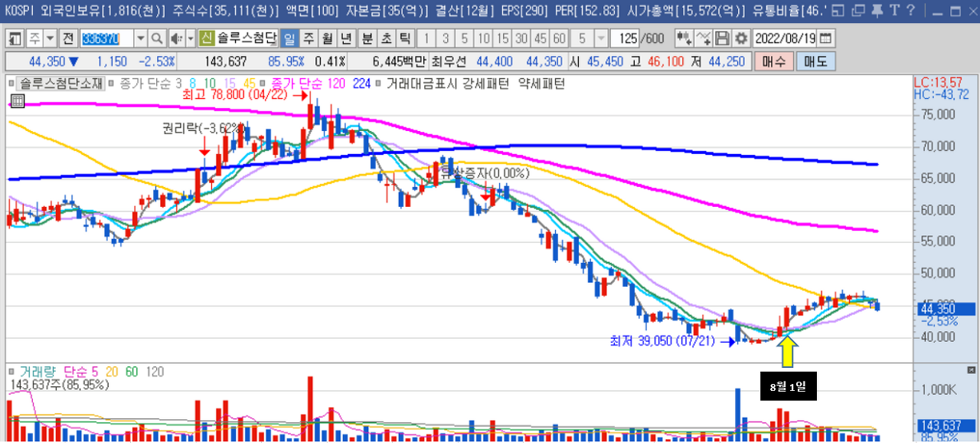Click the magnifier stock search icon
980x443 pixels.
(x=156, y=38)
